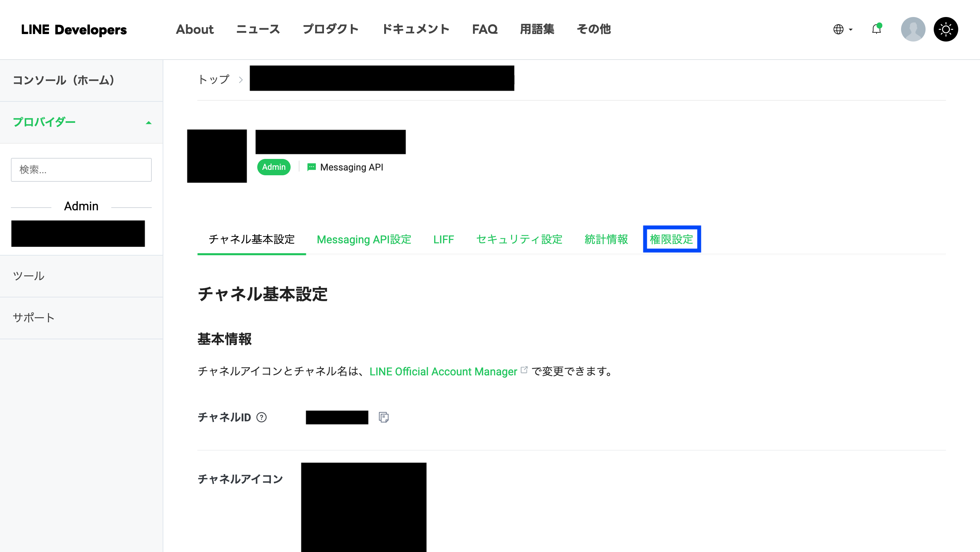Viewport: 980px width, 552px height.
Task: Open the ドキュメント menu
Action: click(x=415, y=29)
